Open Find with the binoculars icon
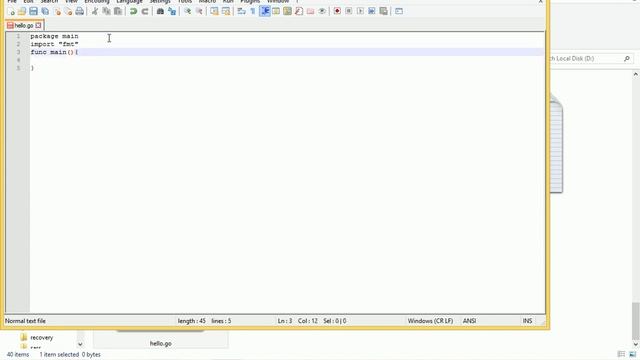The height and width of the screenshot is (360, 640). [160, 11]
